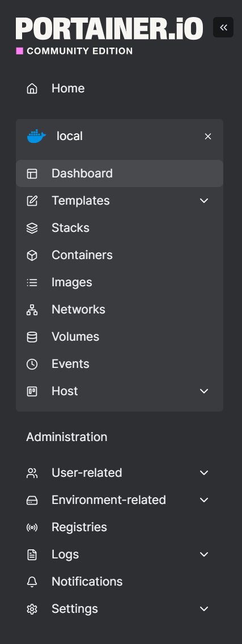Click the Environment-related drive icon
The width and height of the screenshot is (242, 644).
(32, 500)
